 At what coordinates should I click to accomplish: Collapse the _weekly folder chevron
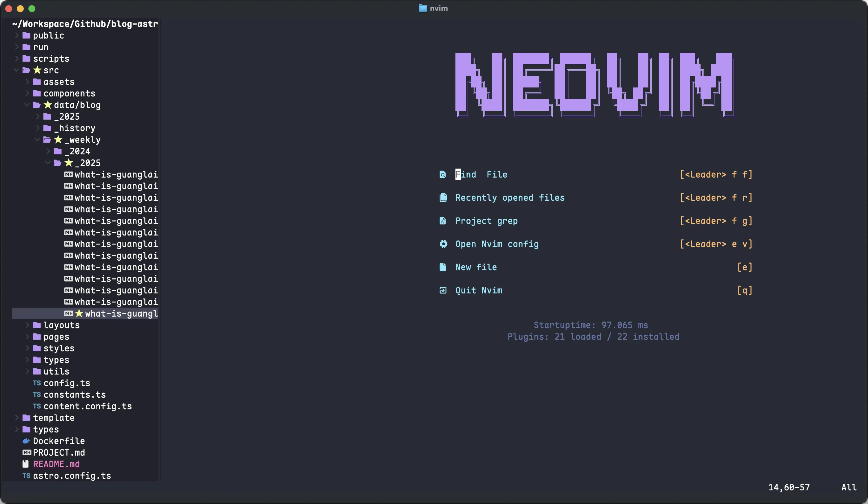[x=37, y=139]
